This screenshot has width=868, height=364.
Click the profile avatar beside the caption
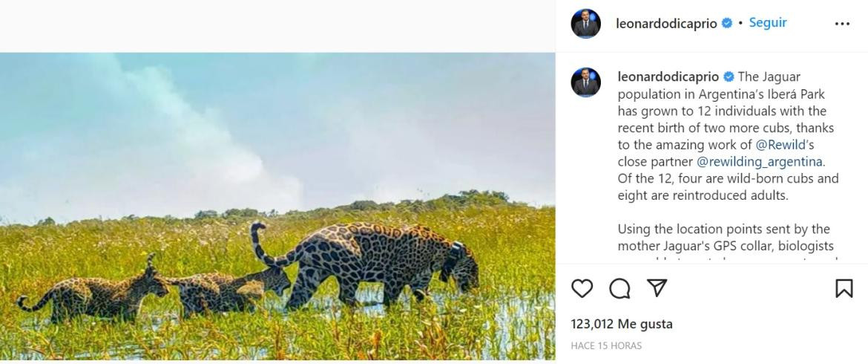point(585,82)
